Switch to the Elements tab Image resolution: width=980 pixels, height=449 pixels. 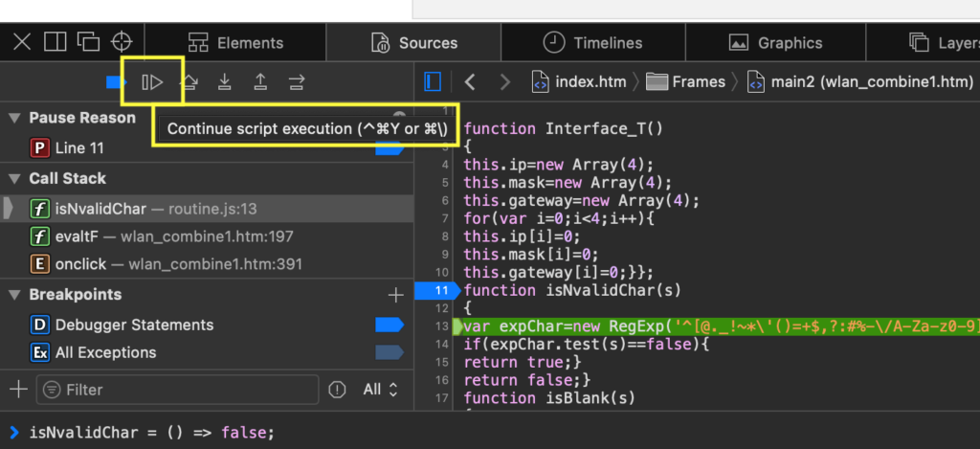(x=236, y=43)
